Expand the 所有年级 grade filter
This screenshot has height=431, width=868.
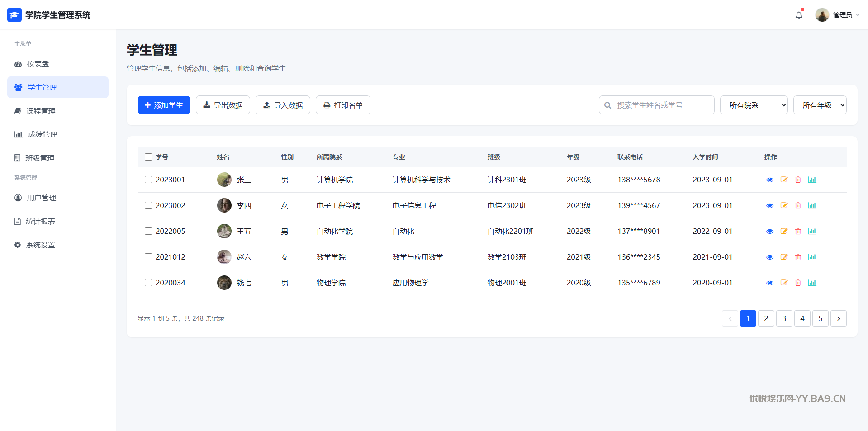pos(820,105)
